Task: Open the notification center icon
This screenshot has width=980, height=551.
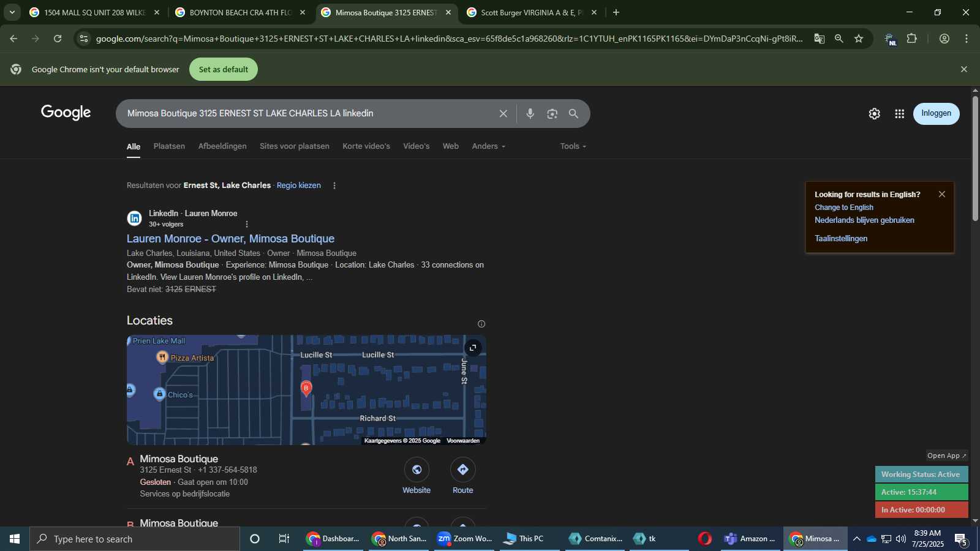Action: click(960, 539)
